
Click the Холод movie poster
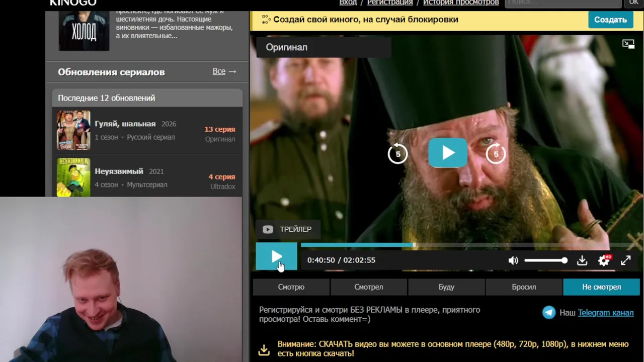coord(84,30)
